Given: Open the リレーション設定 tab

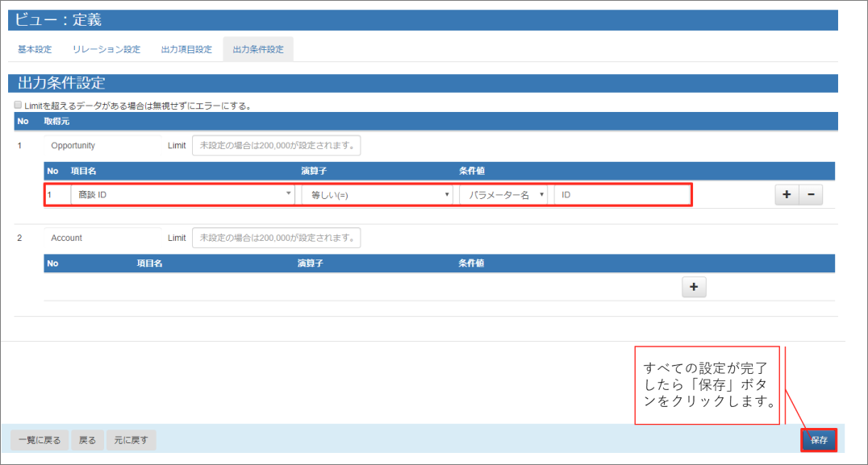Looking at the screenshot, I should 106,50.
